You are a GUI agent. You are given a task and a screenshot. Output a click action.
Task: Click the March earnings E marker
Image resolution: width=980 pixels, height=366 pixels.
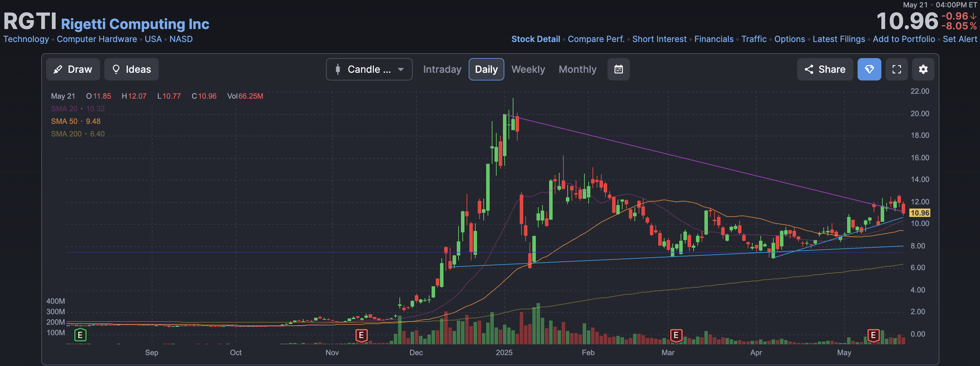[676, 335]
